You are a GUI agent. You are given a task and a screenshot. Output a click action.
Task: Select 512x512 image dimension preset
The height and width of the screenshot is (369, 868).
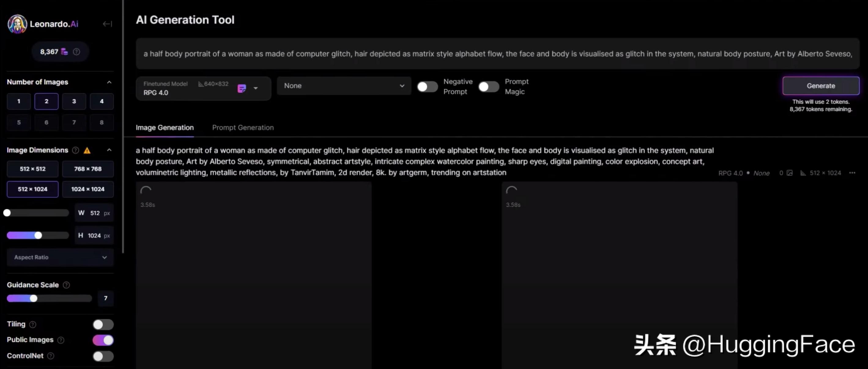32,168
